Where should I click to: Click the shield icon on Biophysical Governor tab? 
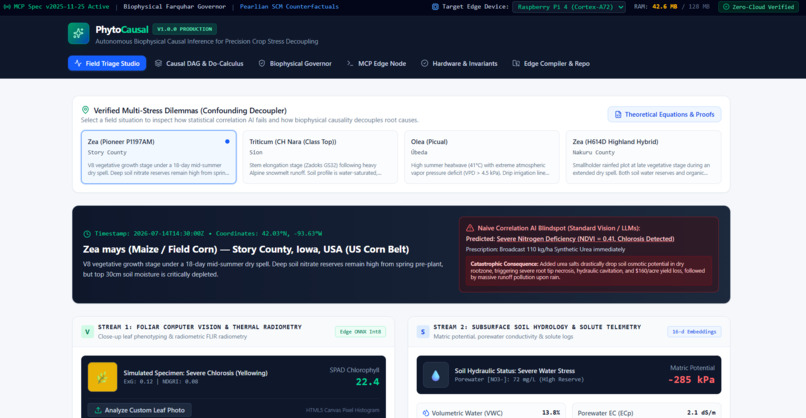(262, 63)
